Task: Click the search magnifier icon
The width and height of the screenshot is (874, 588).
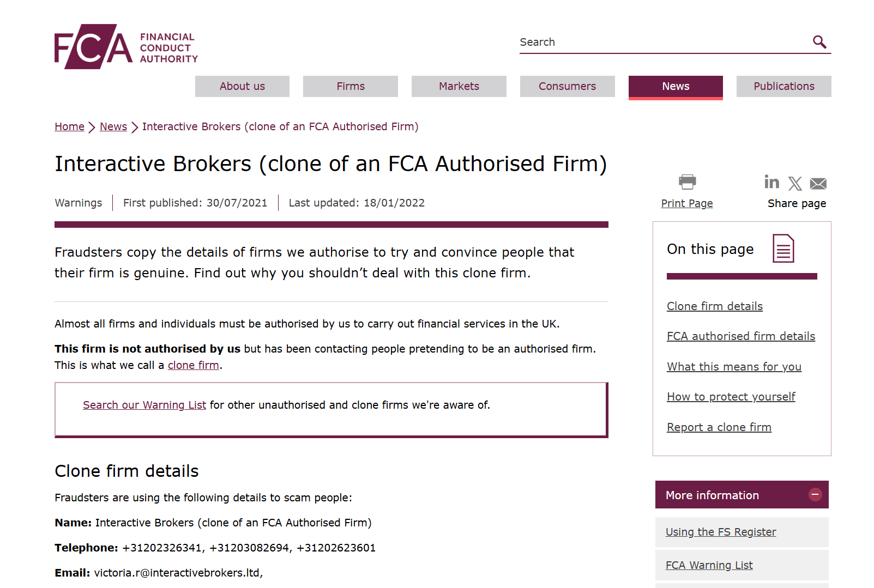Action: click(x=819, y=42)
